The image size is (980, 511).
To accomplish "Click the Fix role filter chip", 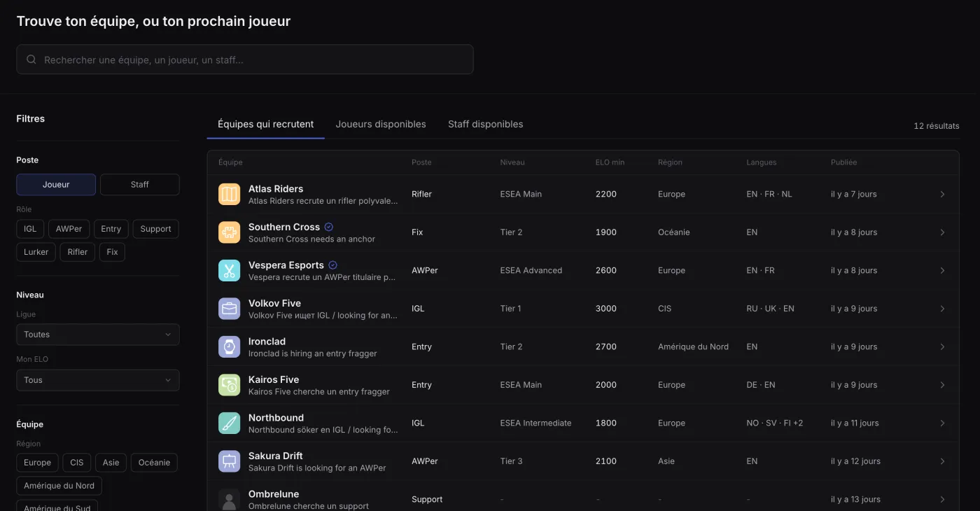I will [x=113, y=252].
